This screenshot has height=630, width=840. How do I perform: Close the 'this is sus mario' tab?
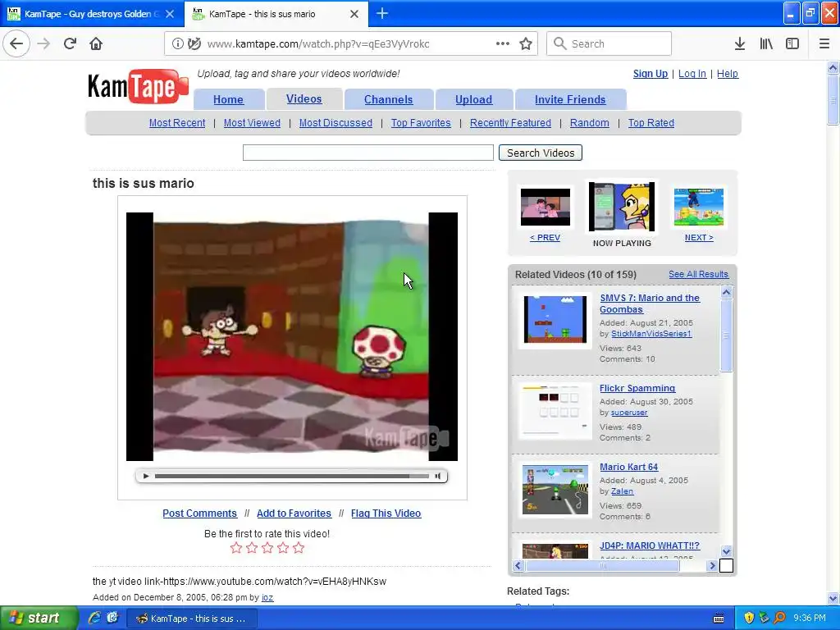point(354,14)
